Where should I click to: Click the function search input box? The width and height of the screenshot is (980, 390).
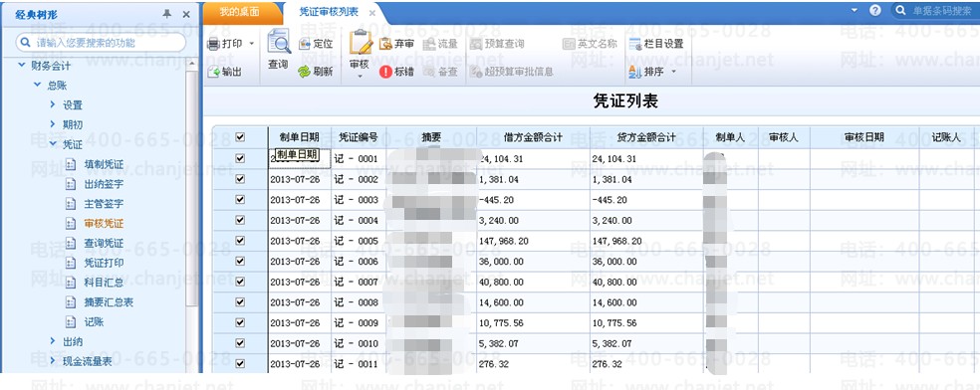tap(102, 43)
